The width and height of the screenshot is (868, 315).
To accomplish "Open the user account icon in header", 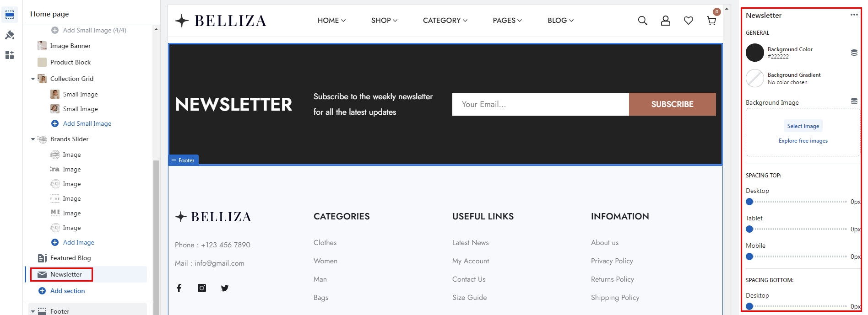I will 665,21.
